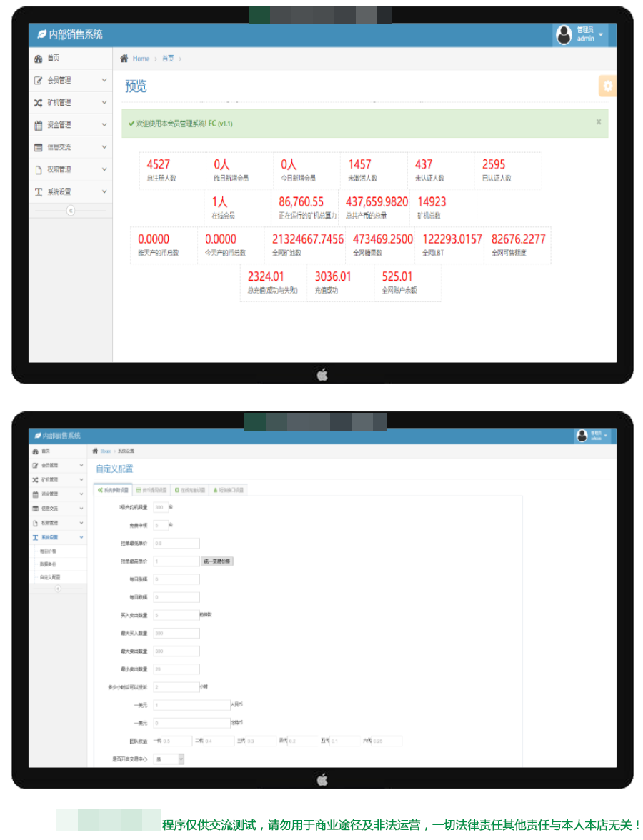Image resolution: width=643 pixels, height=840 pixels.
Task: Expand 信息交流 chevron on 预览 screen
Action: pyautogui.click(x=104, y=147)
